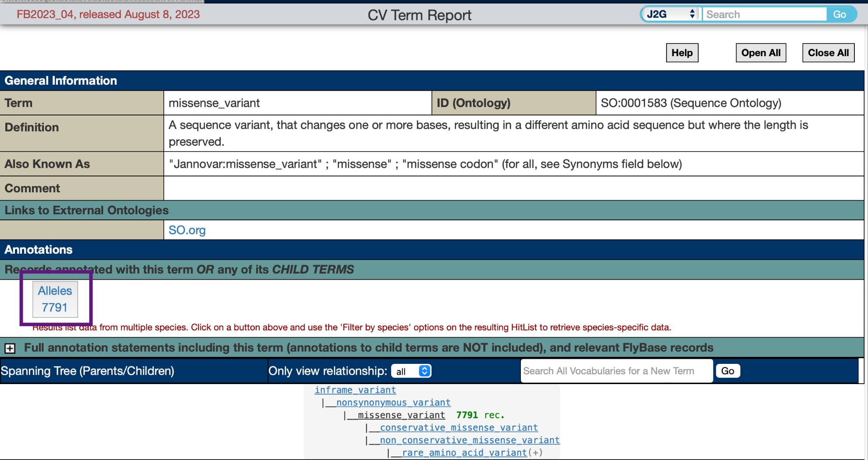This screenshot has height=460, width=868.
Task: Click the Annotations section header
Action: tap(39, 250)
